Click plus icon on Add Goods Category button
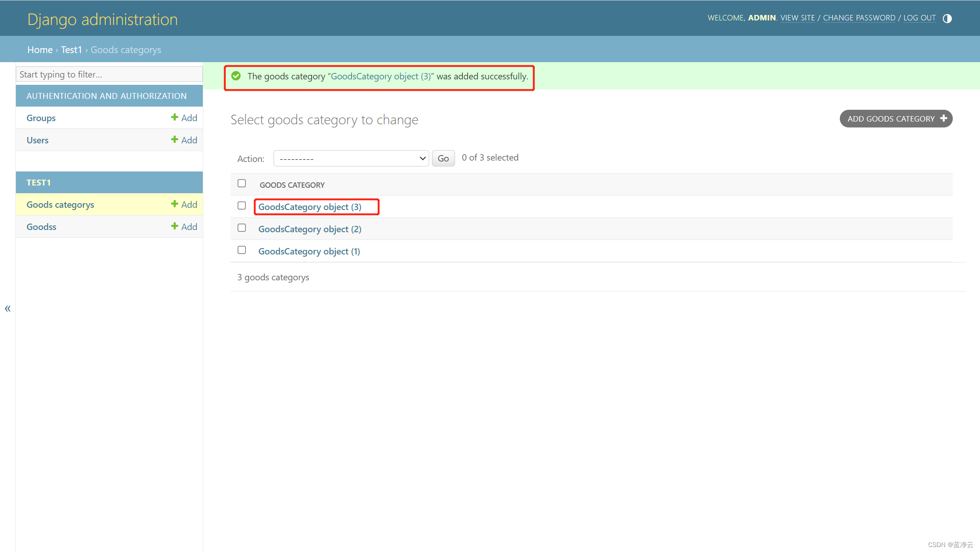Screen dimensions: 980x552 coord(944,118)
